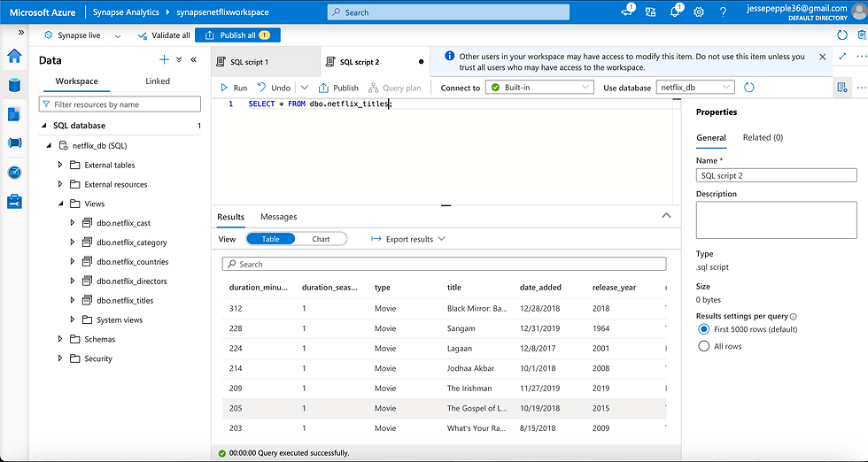
Task: Open the script properties pane icon
Action: pyautogui.click(x=842, y=88)
